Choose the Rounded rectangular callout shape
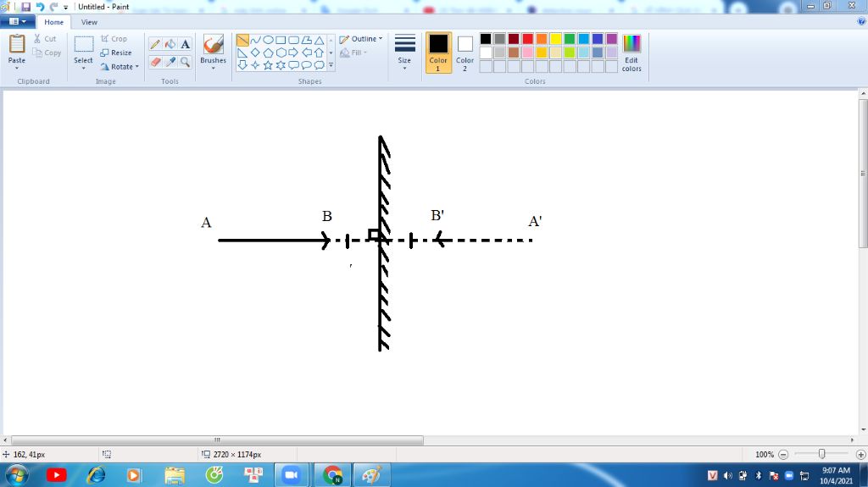The height and width of the screenshot is (487, 868). tap(293, 65)
